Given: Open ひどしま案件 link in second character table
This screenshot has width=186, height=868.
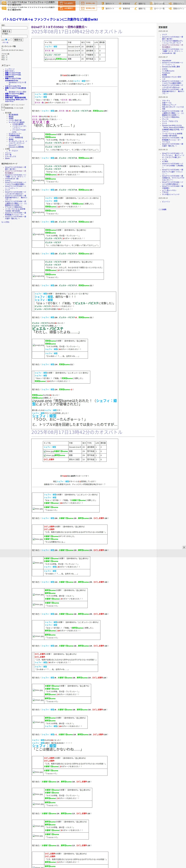Looking at the screenshot, I should 49,460.
